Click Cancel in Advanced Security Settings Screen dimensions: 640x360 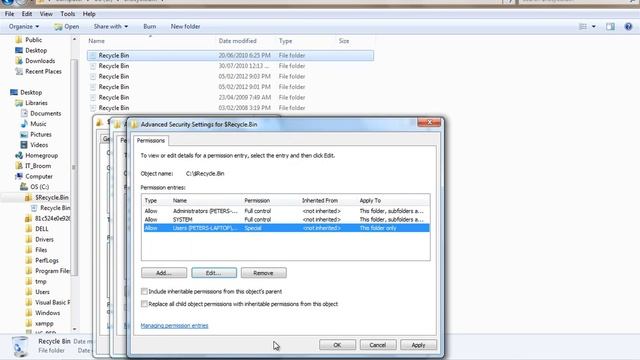point(378,345)
